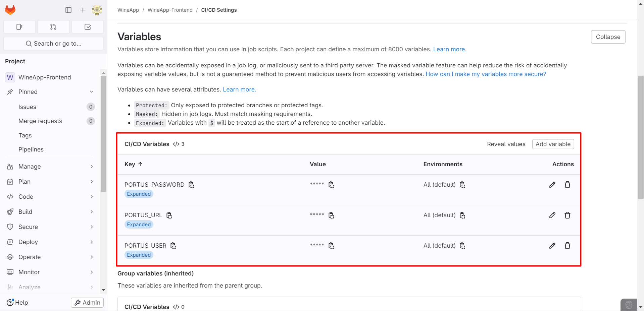
Task: Collapse the Pinned sidebar section
Action: tap(92, 92)
